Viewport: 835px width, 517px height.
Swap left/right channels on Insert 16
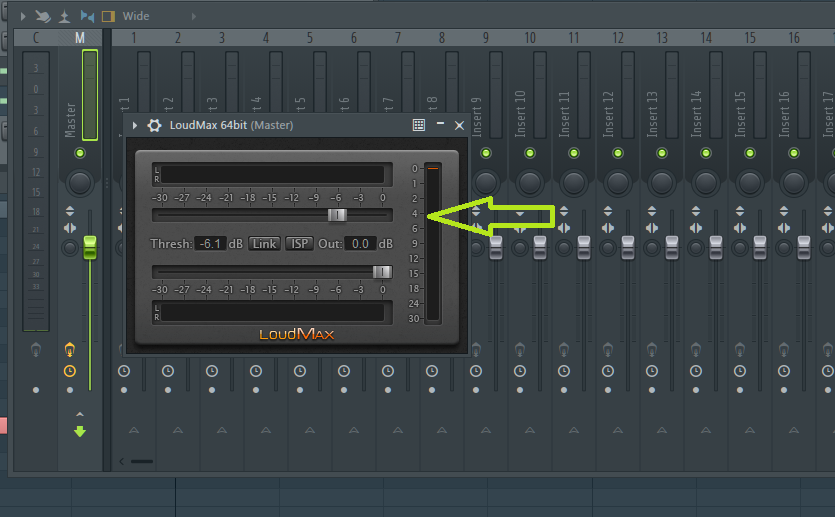tap(784, 228)
